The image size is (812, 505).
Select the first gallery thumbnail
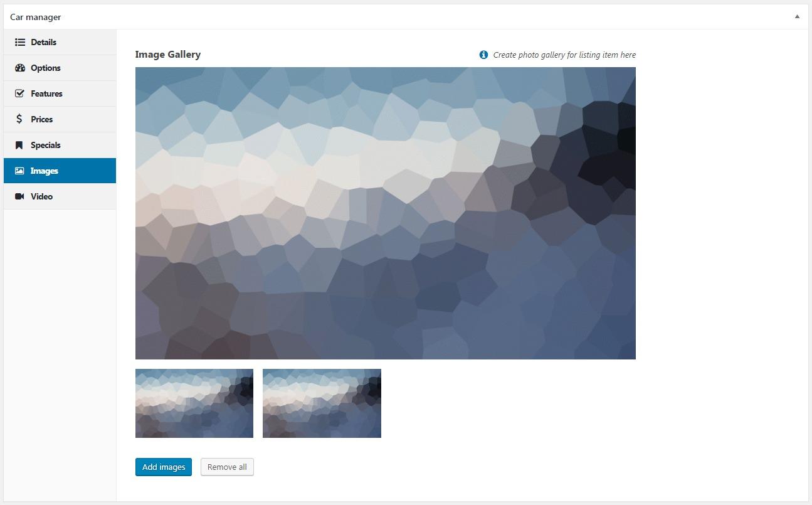pyautogui.click(x=194, y=403)
